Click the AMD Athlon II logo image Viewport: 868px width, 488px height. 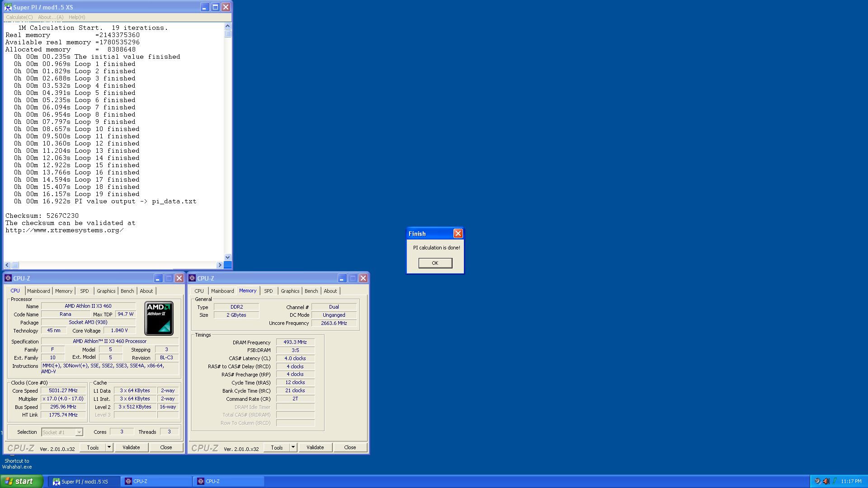[159, 318]
